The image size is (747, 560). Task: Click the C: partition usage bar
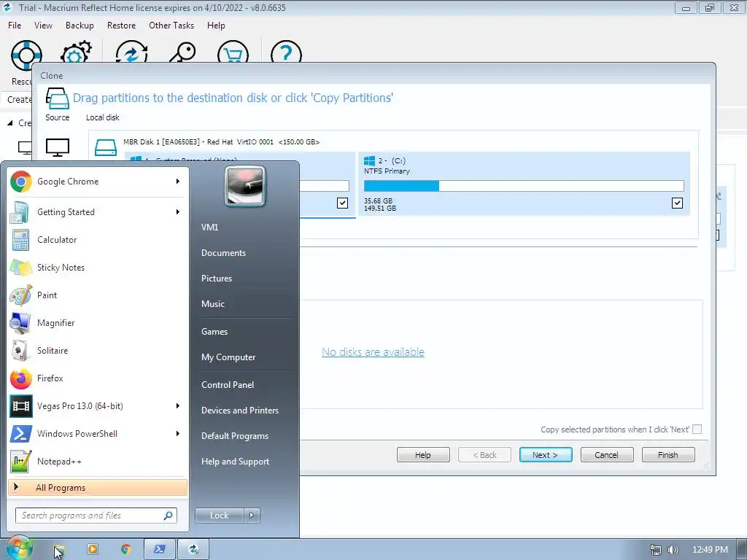tap(524, 186)
